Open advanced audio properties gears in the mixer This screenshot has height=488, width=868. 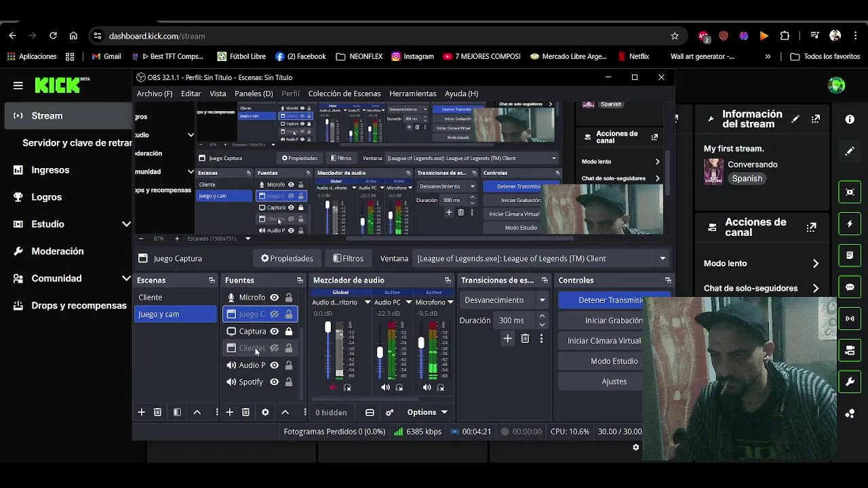(389, 412)
